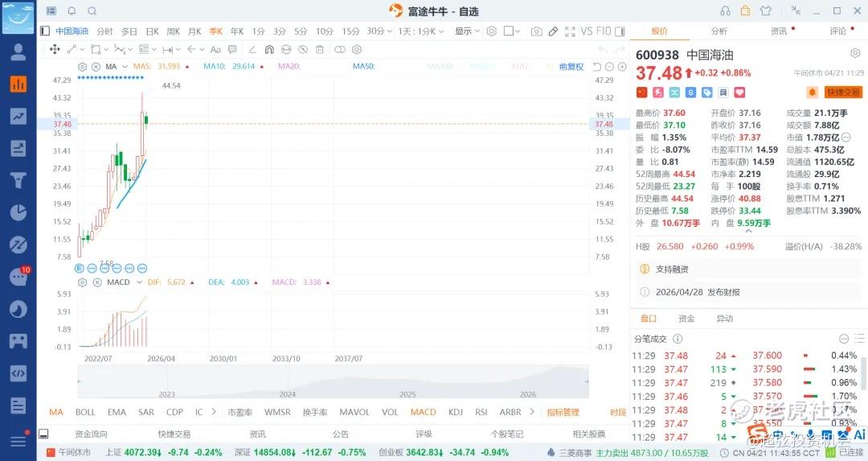Toggle the VS compare mode
The width and height of the screenshot is (868, 461).
click(586, 31)
